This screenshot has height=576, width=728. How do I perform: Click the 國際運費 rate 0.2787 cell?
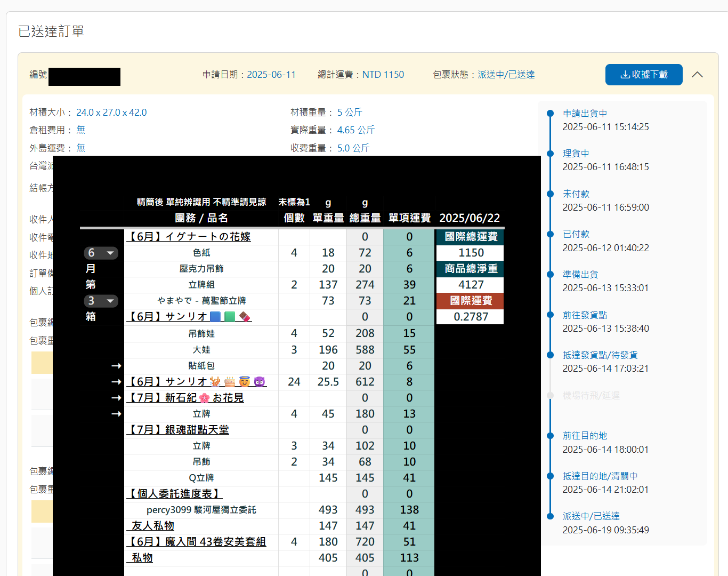(470, 317)
